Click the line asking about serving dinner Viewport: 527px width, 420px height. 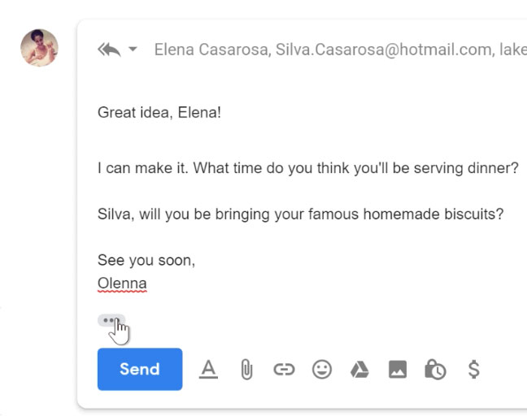pyautogui.click(x=307, y=169)
